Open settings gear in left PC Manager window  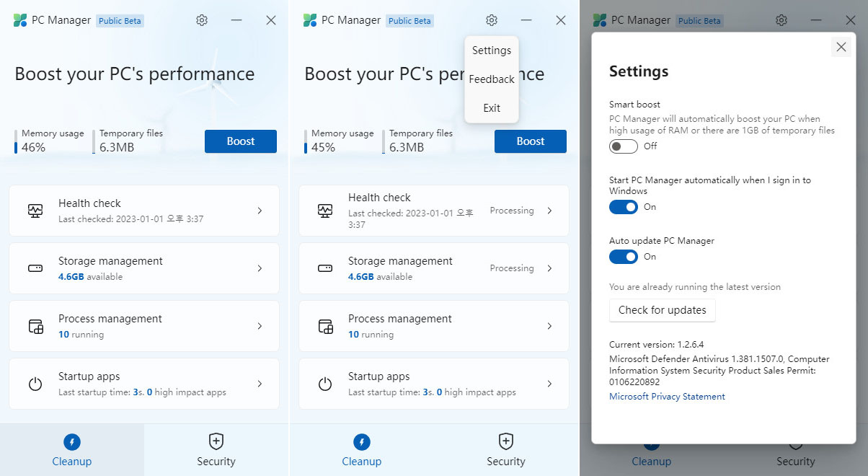(x=202, y=20)
